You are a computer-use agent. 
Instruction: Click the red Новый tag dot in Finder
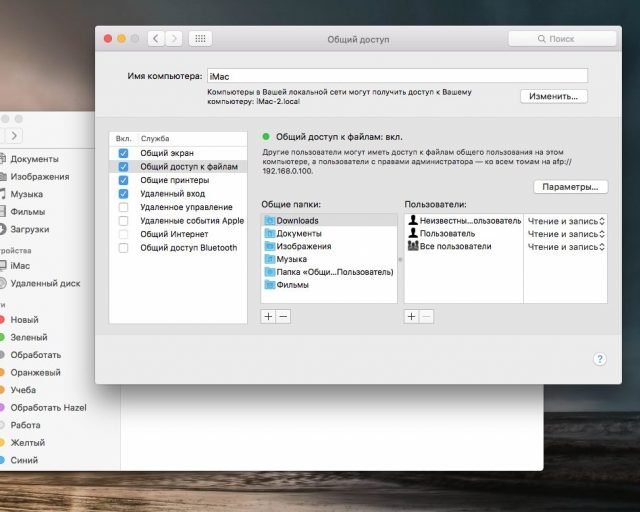[x=2, y=320]
